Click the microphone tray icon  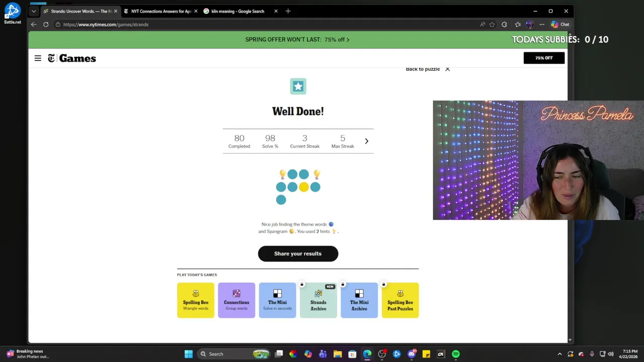(x=592, y=354)
